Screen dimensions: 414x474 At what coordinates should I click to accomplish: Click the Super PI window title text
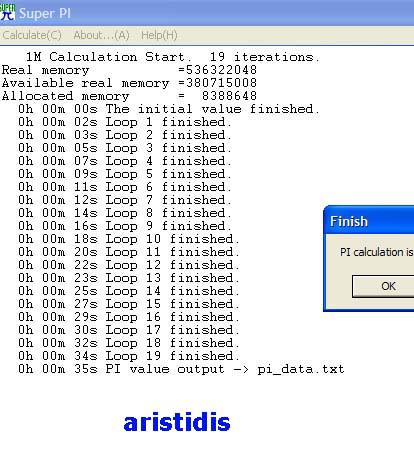[x=45, y=13]
